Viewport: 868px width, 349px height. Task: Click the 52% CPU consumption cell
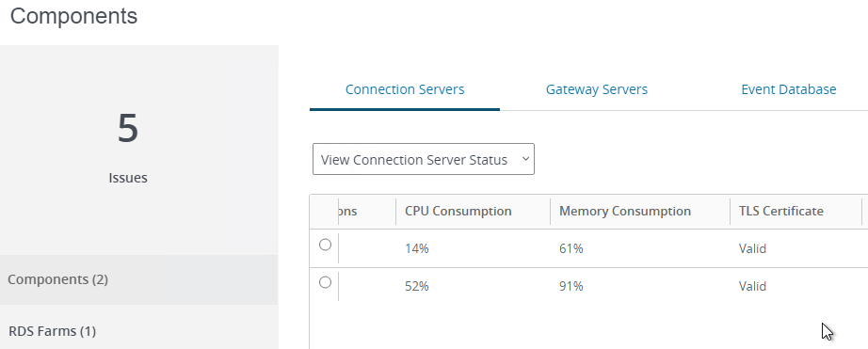(x=417, y=287)
